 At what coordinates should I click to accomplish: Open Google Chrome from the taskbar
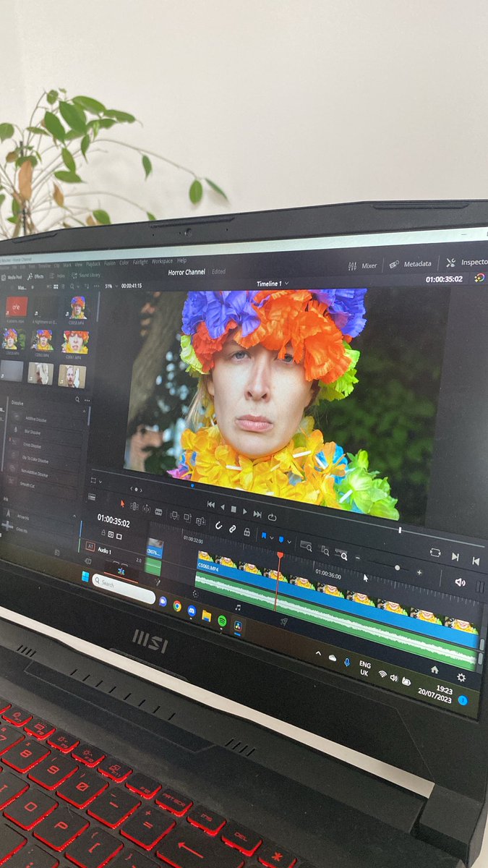click(x=176, y=606)
